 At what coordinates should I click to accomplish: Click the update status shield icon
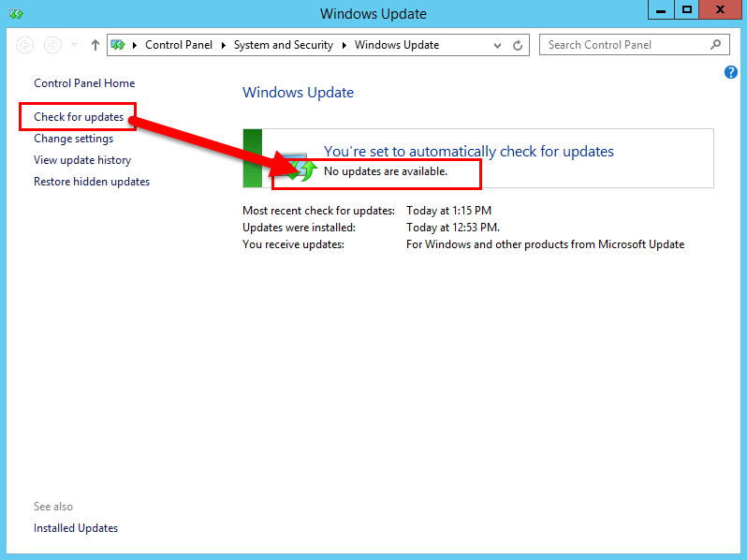(x=297, y=167)
